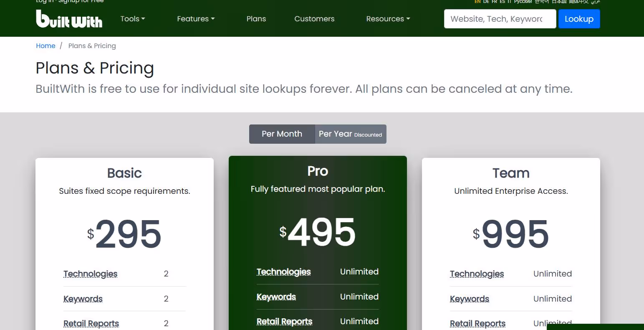Switch site language to Spanish (ES)
The width and height of the screenshot is (644, 330).
click(502, 2)
